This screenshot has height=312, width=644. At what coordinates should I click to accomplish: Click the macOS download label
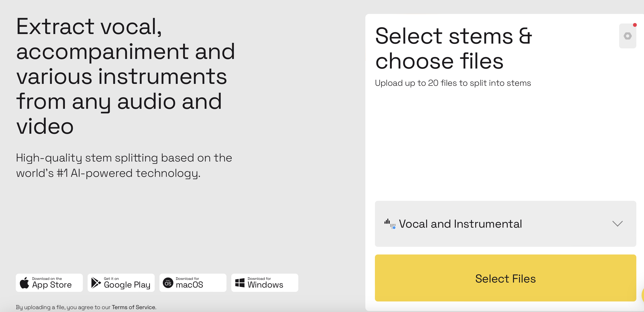coord(189,284)
